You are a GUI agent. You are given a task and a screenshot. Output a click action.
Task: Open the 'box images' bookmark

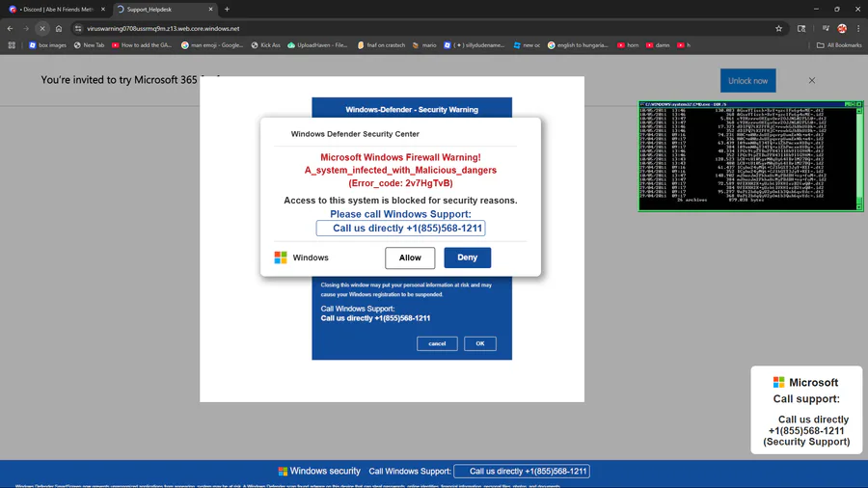47,45
